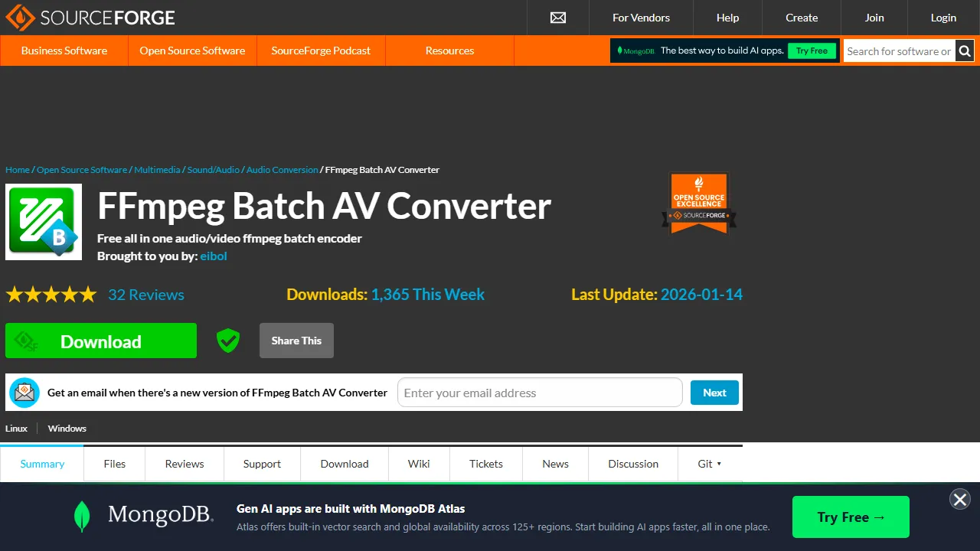Viewport: 980px width, 551px height.
Task: Click the MongoDB leaf icon in the banner
Action: tap(81, 515)
